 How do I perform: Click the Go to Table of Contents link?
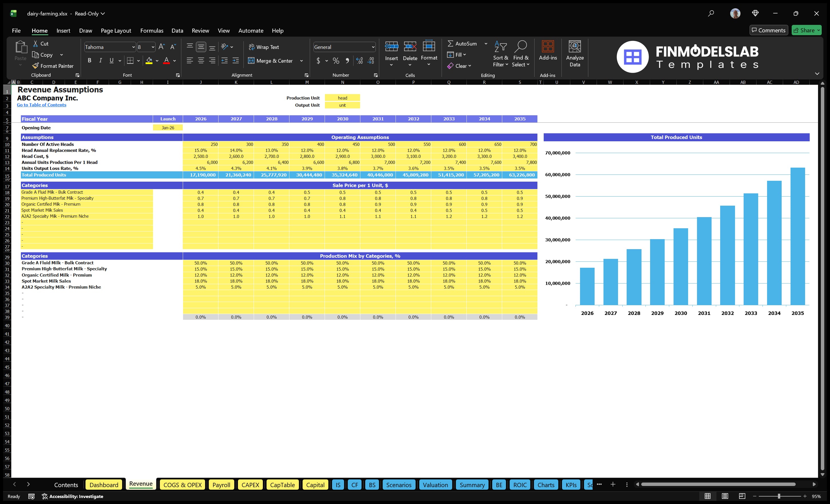41,105
